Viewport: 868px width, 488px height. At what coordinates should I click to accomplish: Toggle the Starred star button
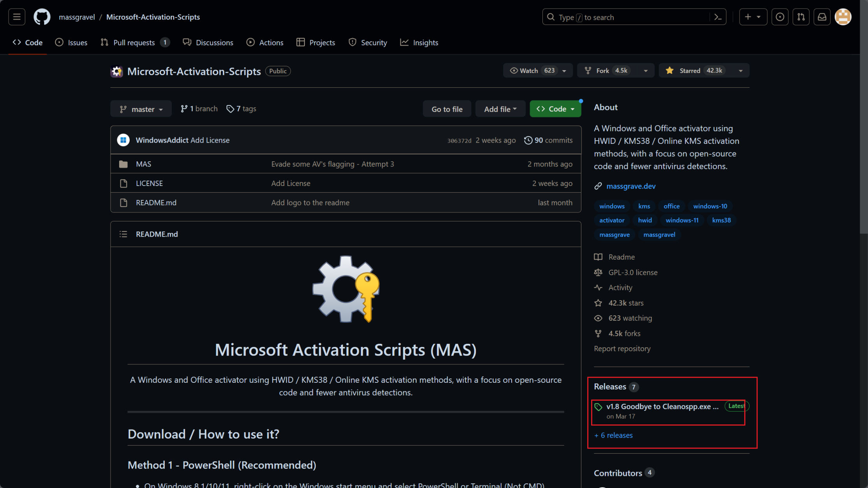[695, 71]
